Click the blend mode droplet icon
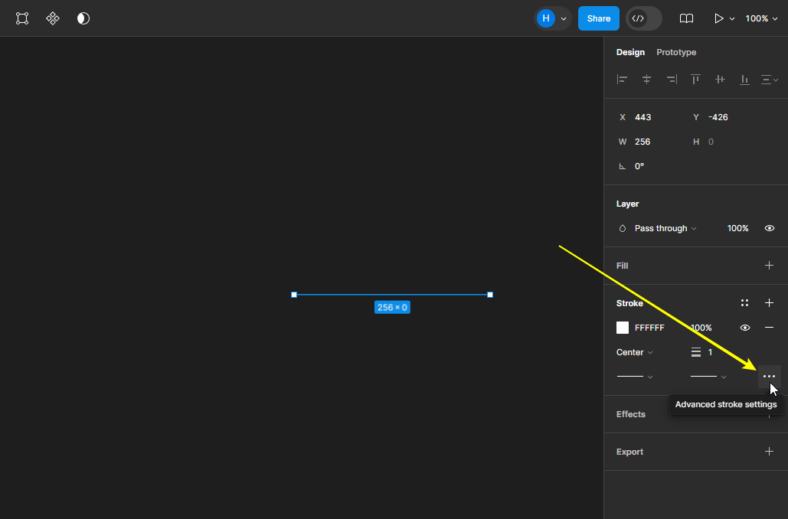 pyautogui.click(x=622, y=228)
